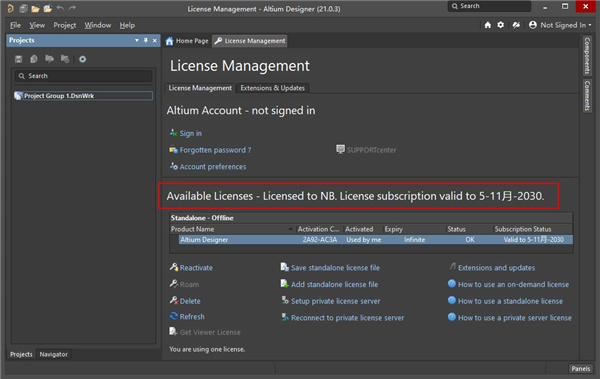Switch to the Navigator bottom tab

coord(54,354)
